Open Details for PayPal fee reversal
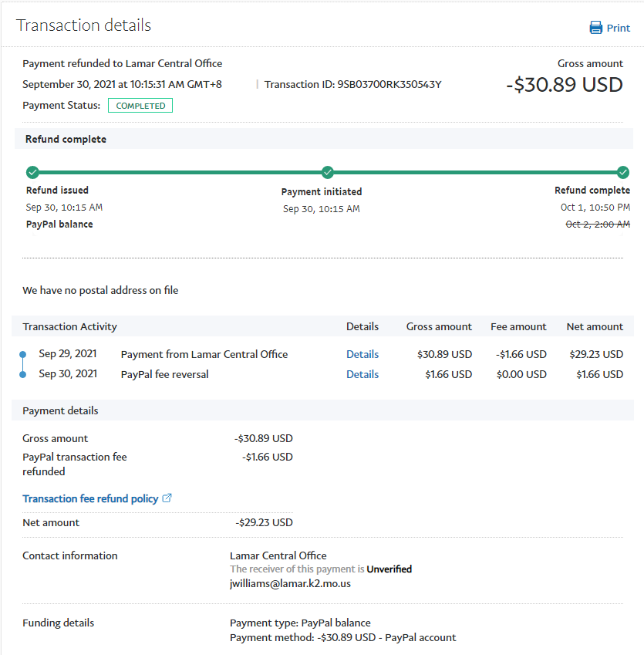Image resolution: width=644 pixels, height=655 pixels. [x=362, y=374]
